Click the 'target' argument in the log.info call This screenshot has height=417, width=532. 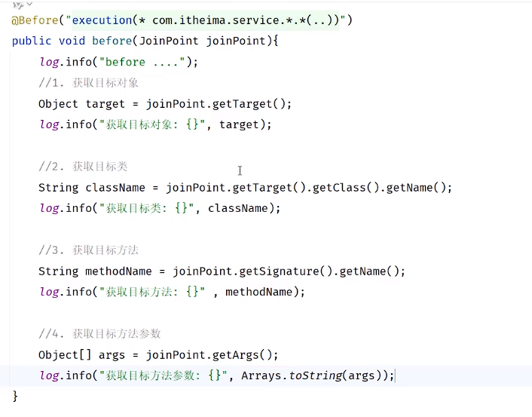239,124
